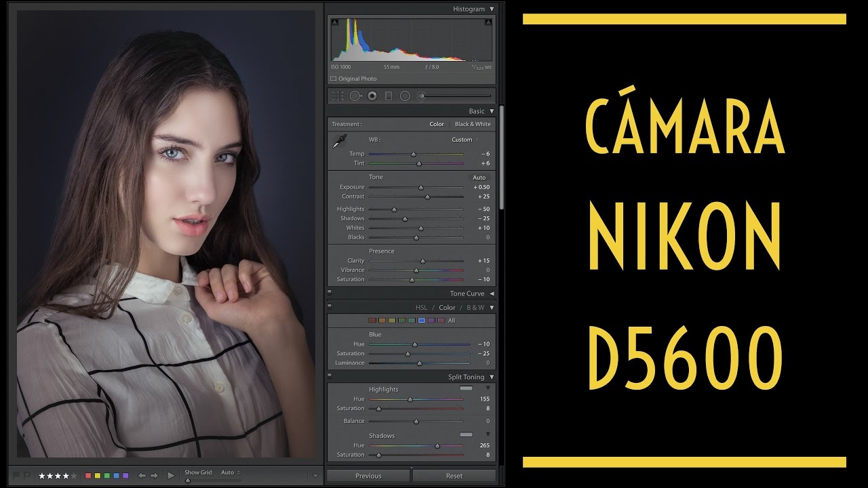Image resolution: width=868 pixels, height=488 pixels.
Task: Switch to the B & W tab
Action: pyautogui.click(x=475, y=308)
